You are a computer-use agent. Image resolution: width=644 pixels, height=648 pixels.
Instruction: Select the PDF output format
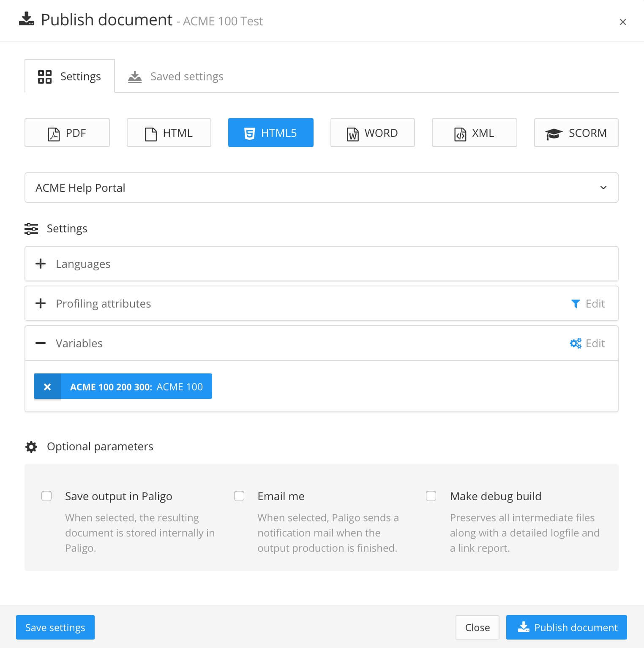coord(67,133)
